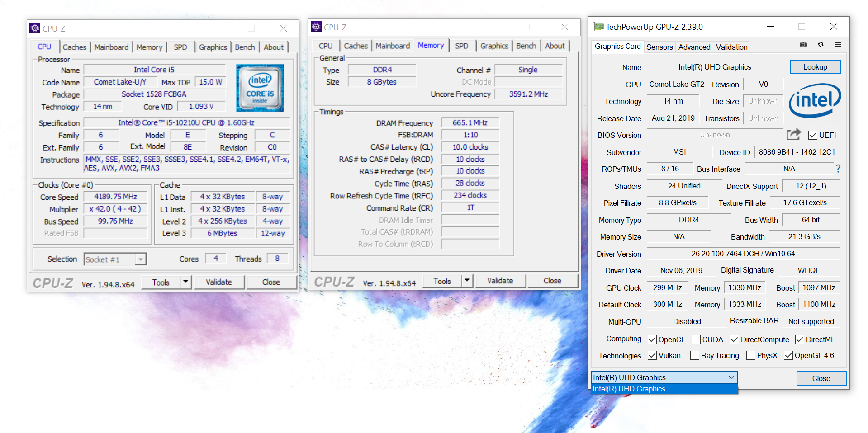Switch to the Sensors tab in GPU-Z

coord(659,47)
